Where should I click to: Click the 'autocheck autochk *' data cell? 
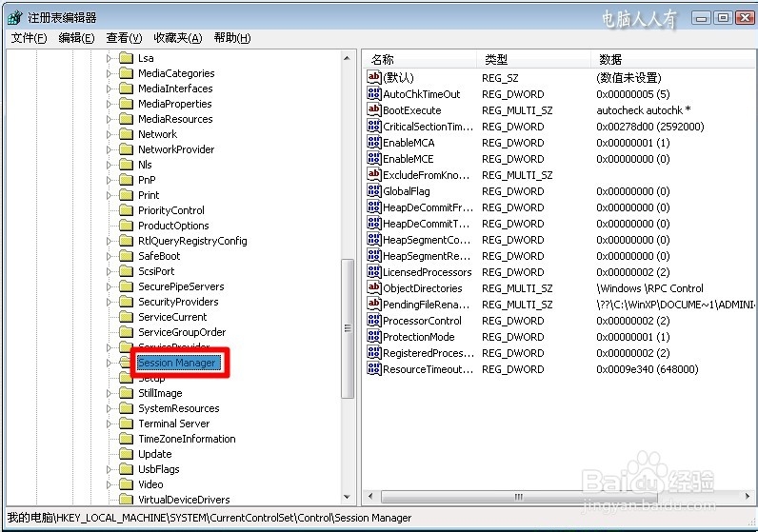pyautogui.click(x=644, y=110)
